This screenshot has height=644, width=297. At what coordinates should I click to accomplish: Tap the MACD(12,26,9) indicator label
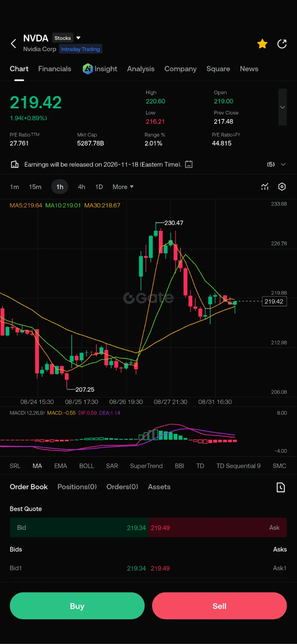tap(27, 413)
